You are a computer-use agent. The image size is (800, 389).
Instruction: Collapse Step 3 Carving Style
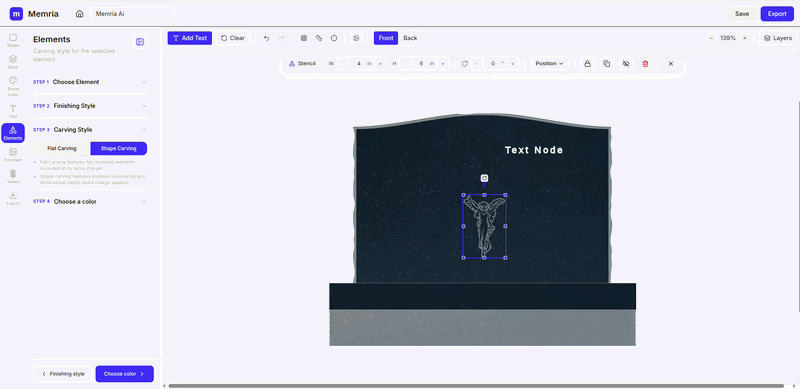pos(90,130)
